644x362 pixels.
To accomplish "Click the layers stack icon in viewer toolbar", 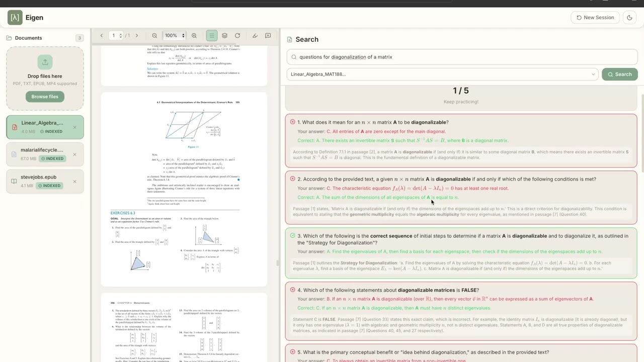I will pyautogui.click(x=224, y=35).
